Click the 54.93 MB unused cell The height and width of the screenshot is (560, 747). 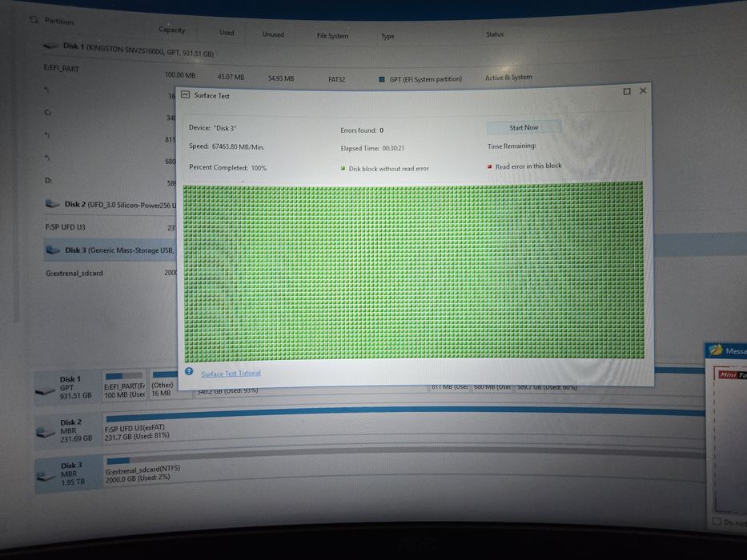coord(280,78)
